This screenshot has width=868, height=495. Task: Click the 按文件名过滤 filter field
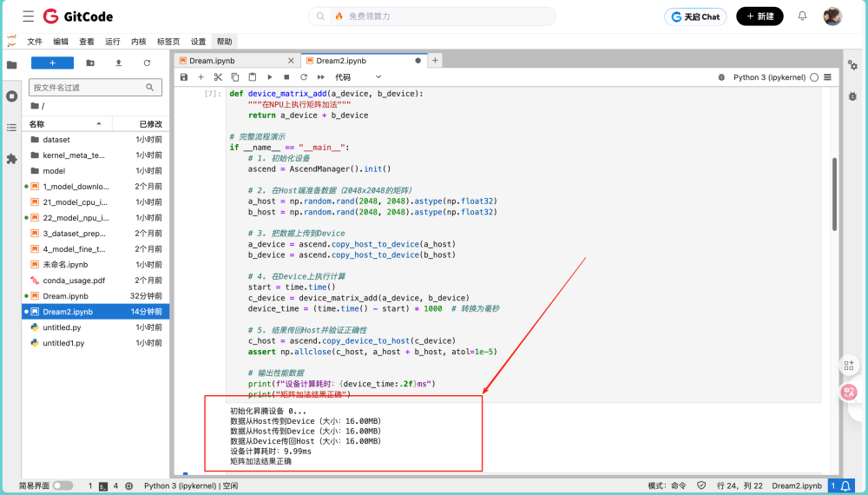point(95,88)
